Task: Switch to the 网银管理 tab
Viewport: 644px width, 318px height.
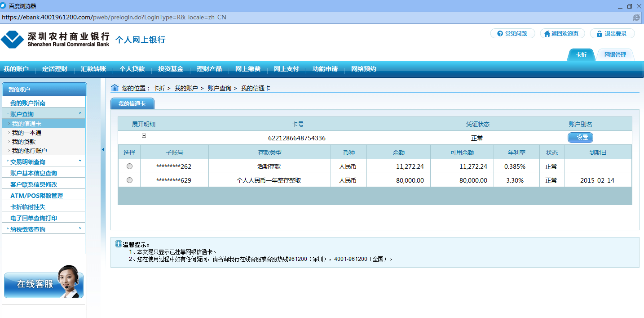Action: coord(615,55)
